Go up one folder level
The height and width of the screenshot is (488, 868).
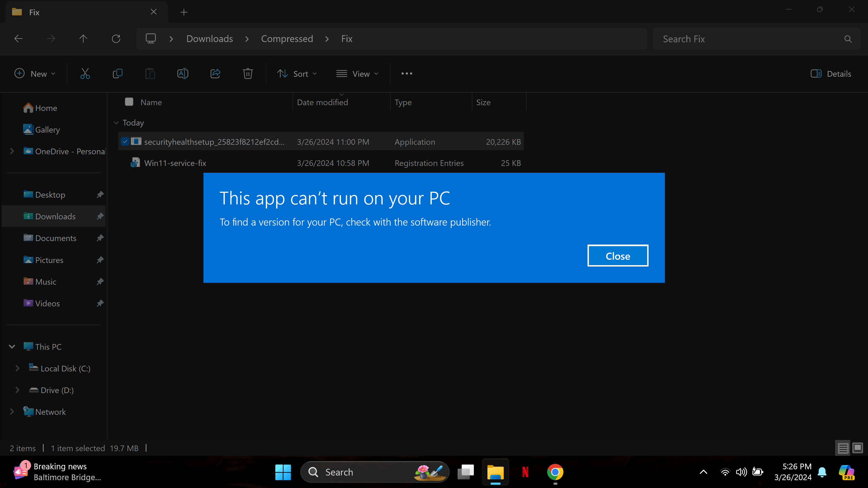click(x=83, y=39)
